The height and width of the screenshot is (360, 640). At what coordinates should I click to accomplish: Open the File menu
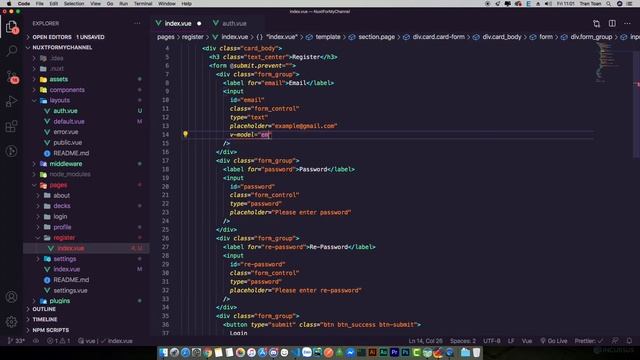point(40,4)
